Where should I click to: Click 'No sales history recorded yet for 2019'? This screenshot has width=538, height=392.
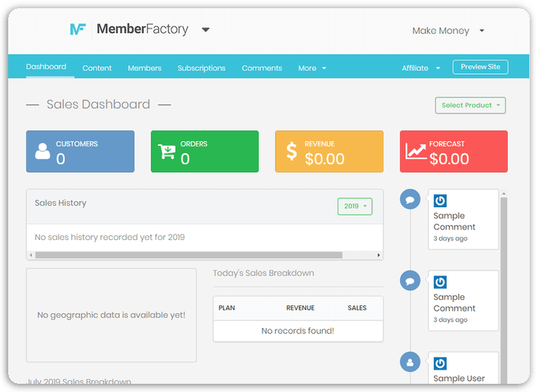click(110, 237)
